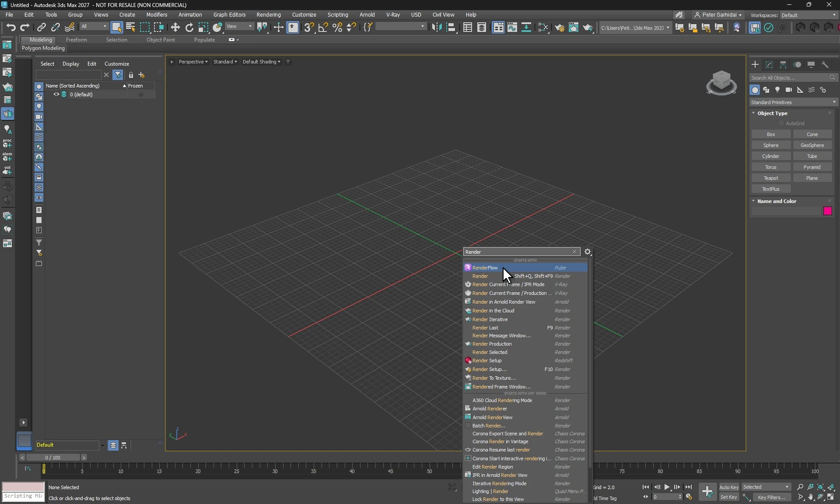Click the Key Filters... button

point(772,497)
